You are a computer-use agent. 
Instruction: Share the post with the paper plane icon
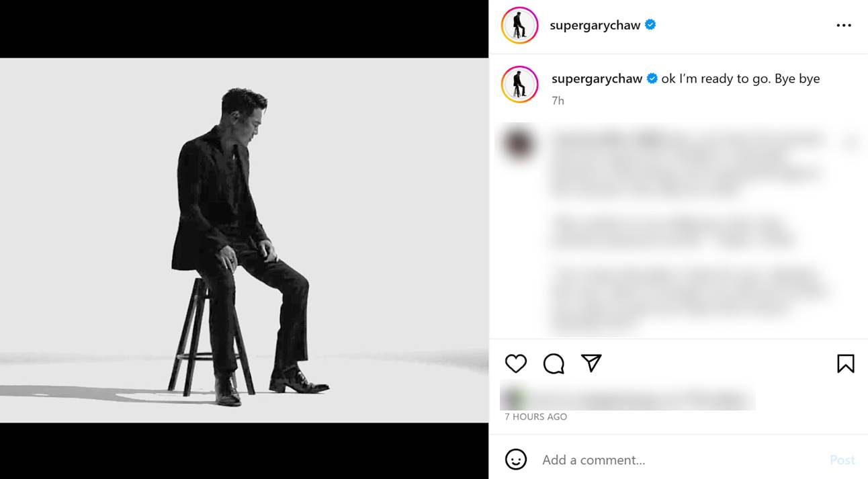(591, 363)
